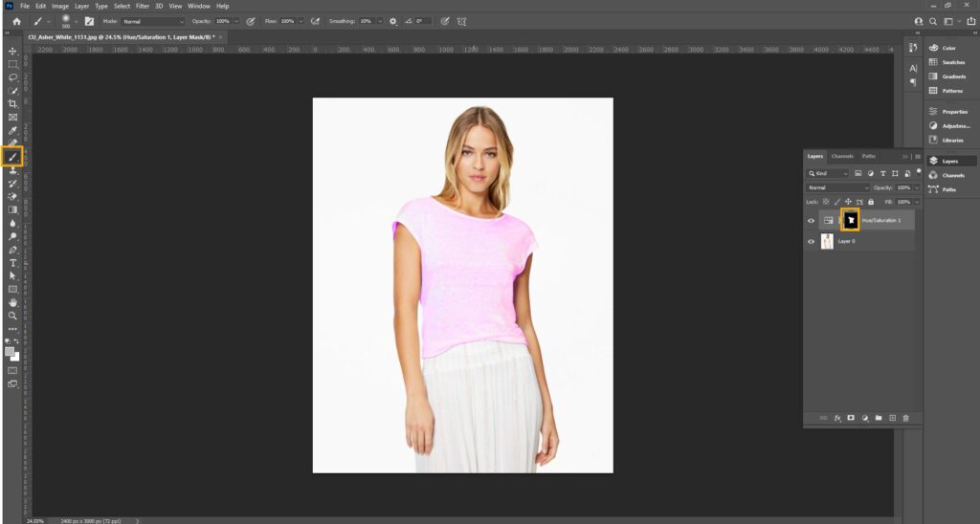Open smoothing options gear icon
The image size is (980, 524).
(x=392, y=21)
